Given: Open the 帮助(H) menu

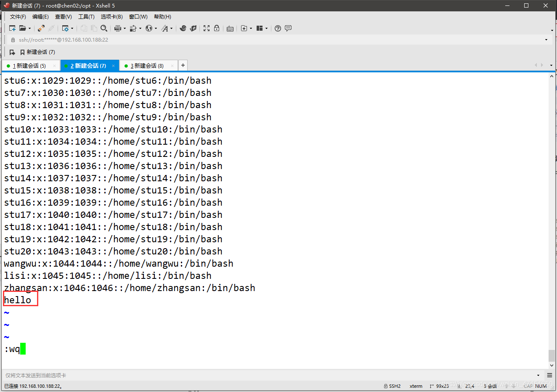Looking at the screenshot, I should pyautogui.click(x=162, y=17).
